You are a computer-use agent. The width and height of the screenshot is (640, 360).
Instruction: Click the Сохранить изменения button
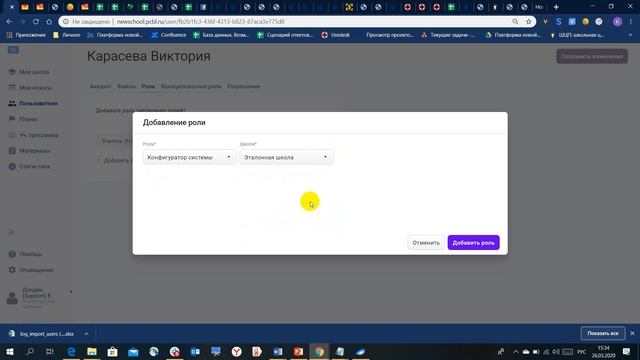point(592,56)
